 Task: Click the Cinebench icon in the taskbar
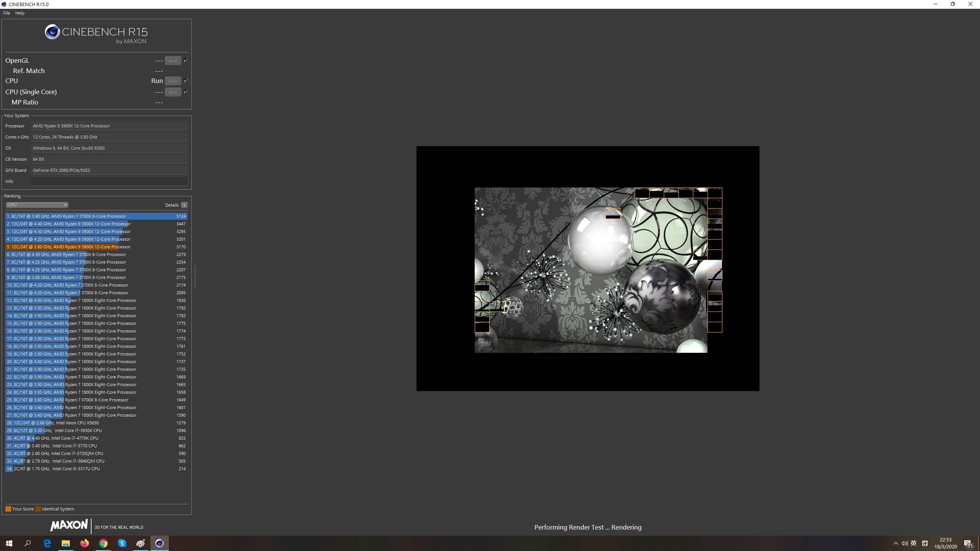[x=160, y=543]
